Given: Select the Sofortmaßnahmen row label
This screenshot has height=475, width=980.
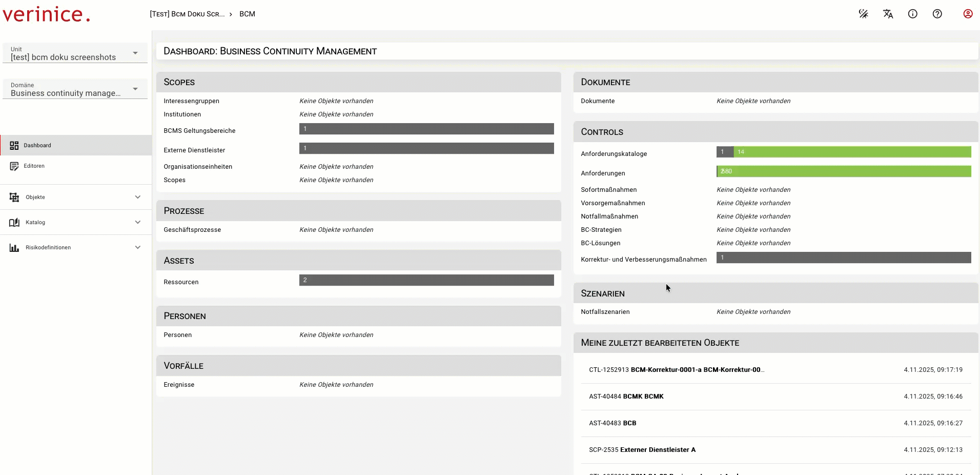Looking at the screenshot, I should (x=609, y=190).
